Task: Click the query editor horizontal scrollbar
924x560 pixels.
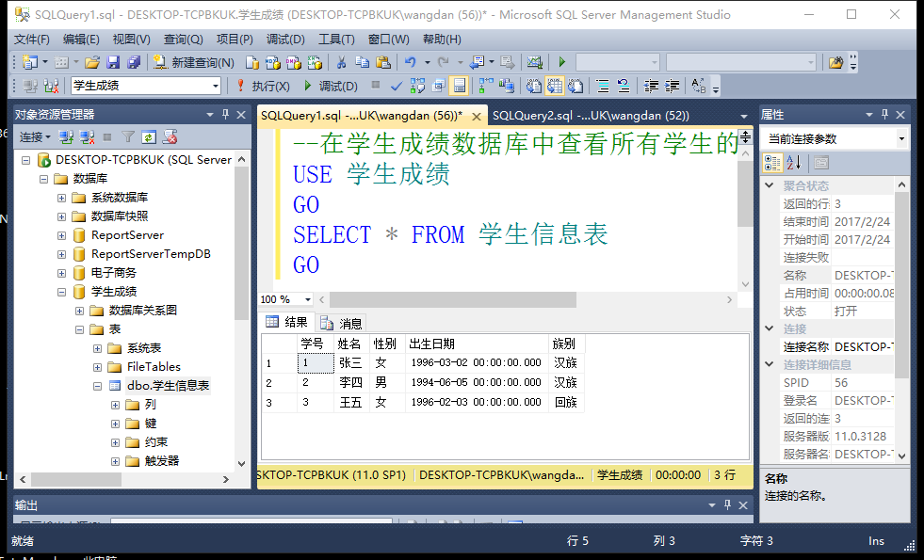Action: point(452,299)
